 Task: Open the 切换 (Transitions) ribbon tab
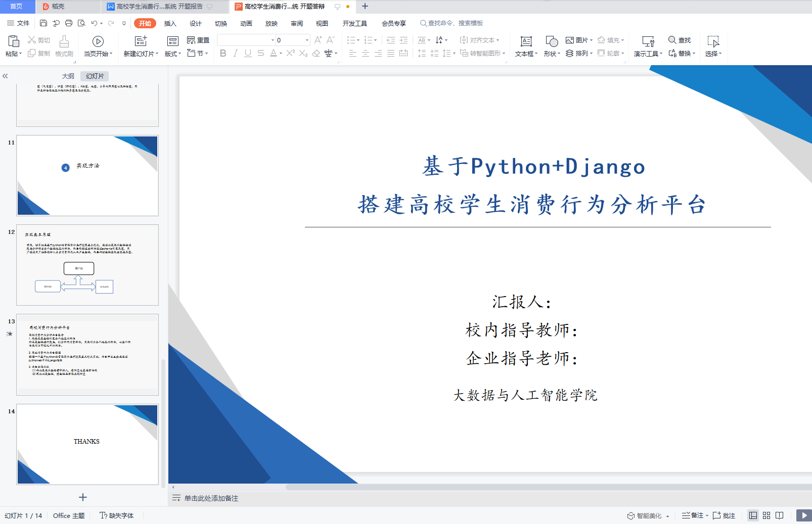tap(221, 23)
